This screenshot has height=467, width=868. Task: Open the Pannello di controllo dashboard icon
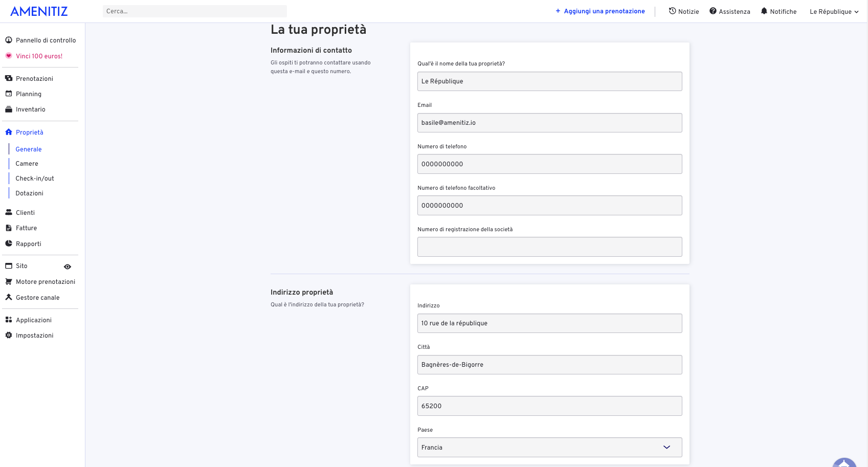click(9, 40)
